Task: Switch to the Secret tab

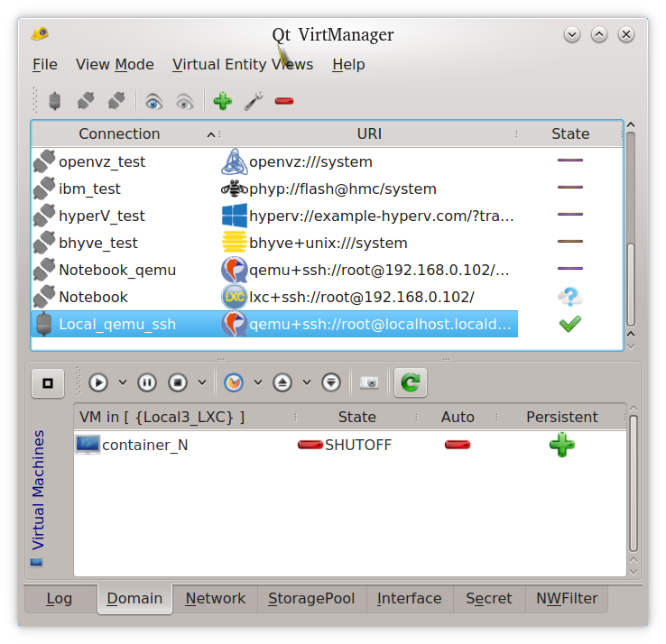Action: (489, 599)
